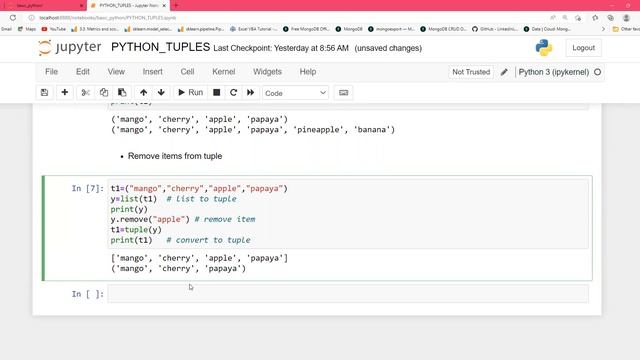Copy selected cells icon
Viewport: 640px width, 360px height.
pos(104,93)
